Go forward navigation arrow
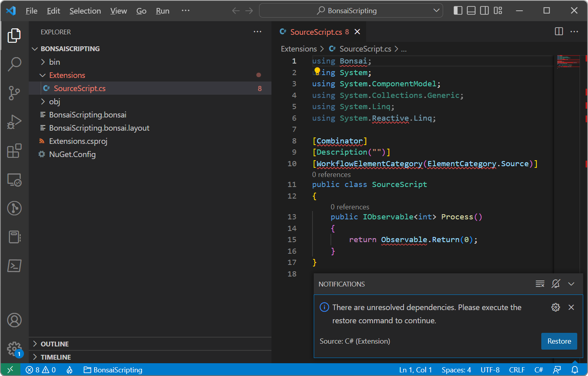 click(249, 10)
